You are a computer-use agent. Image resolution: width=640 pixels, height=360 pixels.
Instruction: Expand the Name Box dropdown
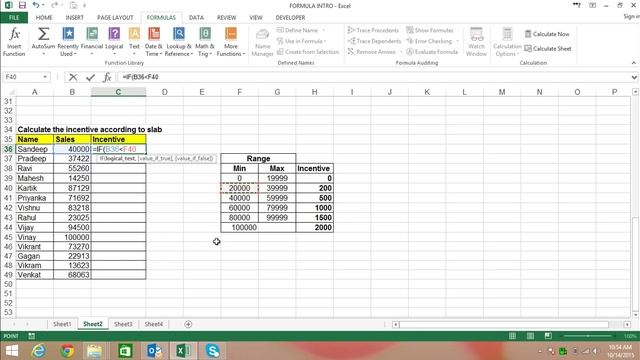coord(45,77)
